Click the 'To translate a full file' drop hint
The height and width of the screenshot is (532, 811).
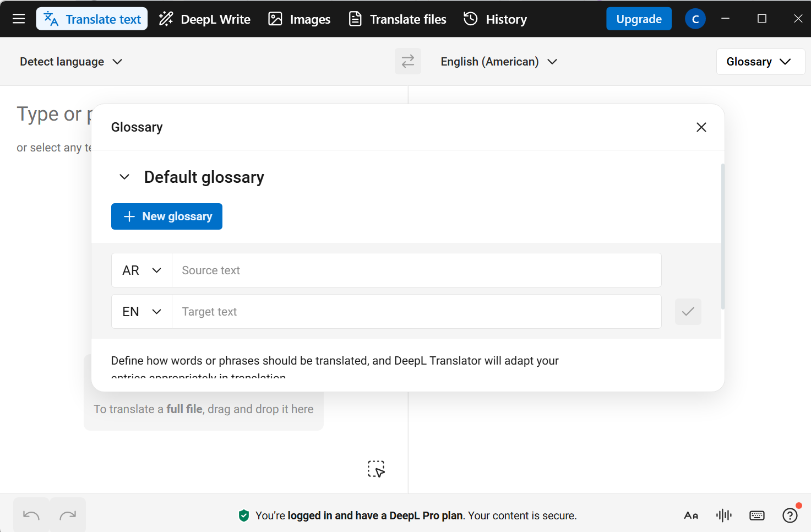204,409
